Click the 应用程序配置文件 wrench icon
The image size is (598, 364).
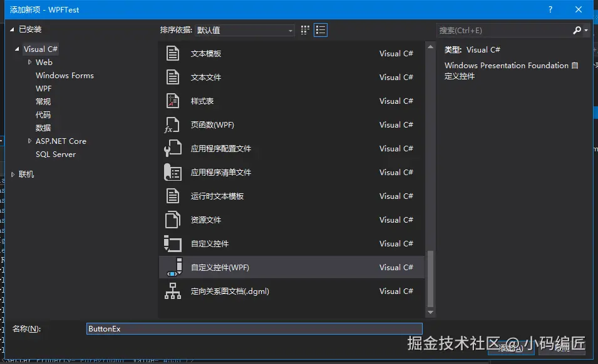pos(173,148)
